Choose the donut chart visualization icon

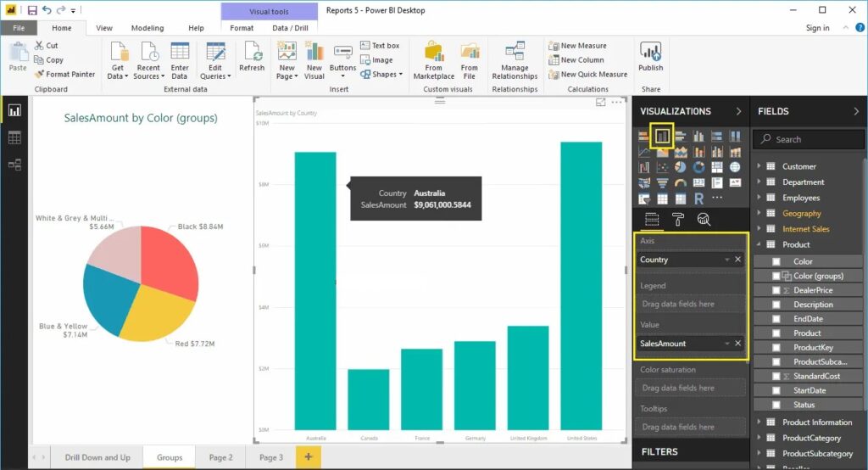[x=698, y=167]
